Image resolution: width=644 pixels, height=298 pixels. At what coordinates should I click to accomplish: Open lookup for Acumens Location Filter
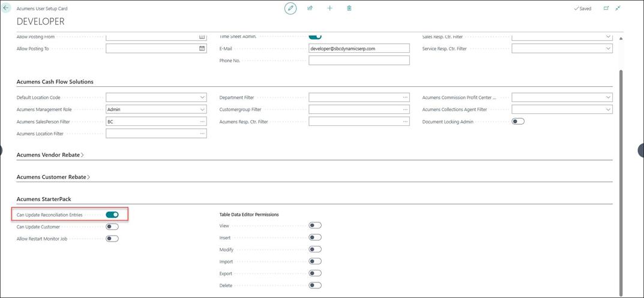click(202, 133)
